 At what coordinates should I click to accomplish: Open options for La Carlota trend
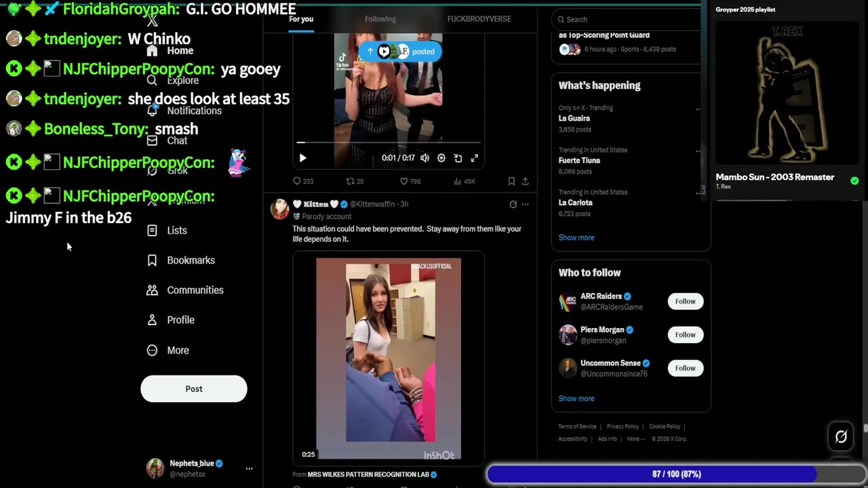click(699, 192)
